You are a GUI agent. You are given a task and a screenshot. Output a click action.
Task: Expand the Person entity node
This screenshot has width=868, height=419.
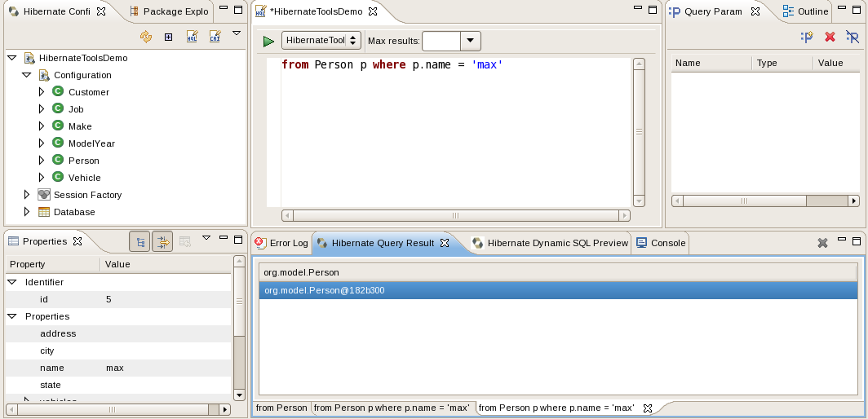coord(42,161)
